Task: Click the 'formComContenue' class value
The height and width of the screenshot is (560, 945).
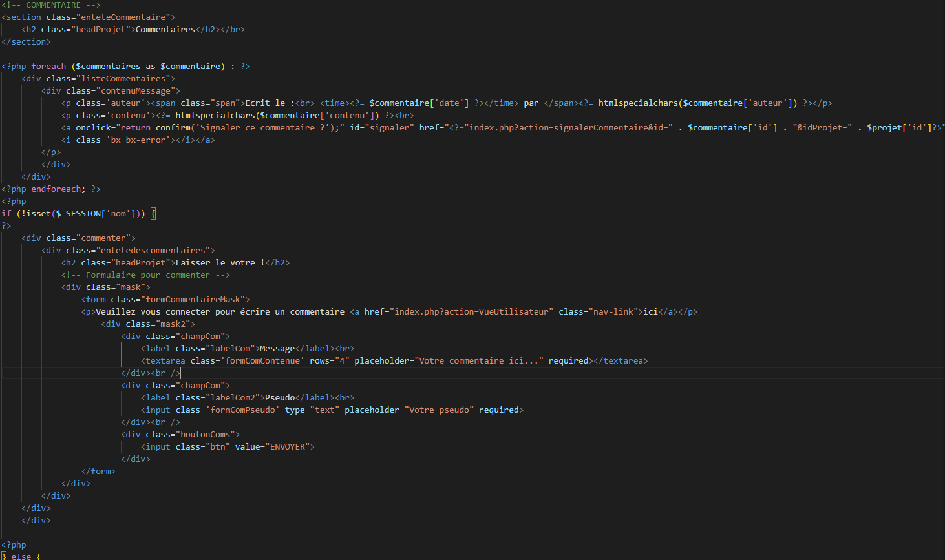Action: [x=262, y=361]
